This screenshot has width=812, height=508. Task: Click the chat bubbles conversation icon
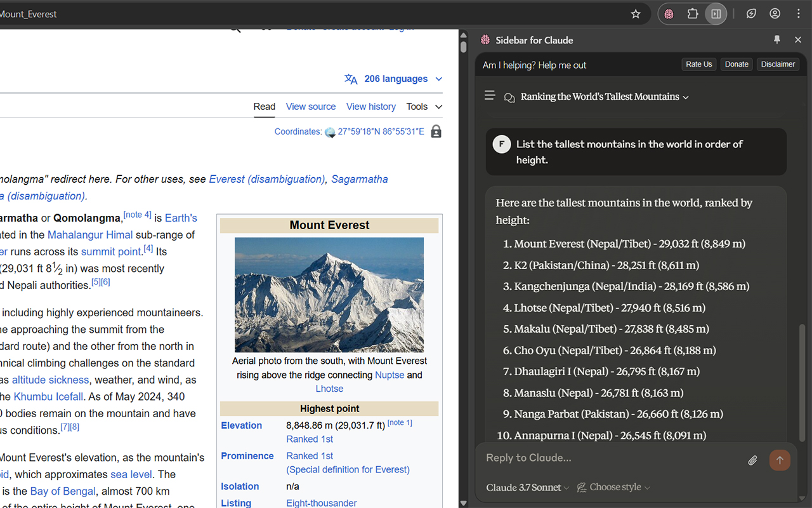coord(509,97)
